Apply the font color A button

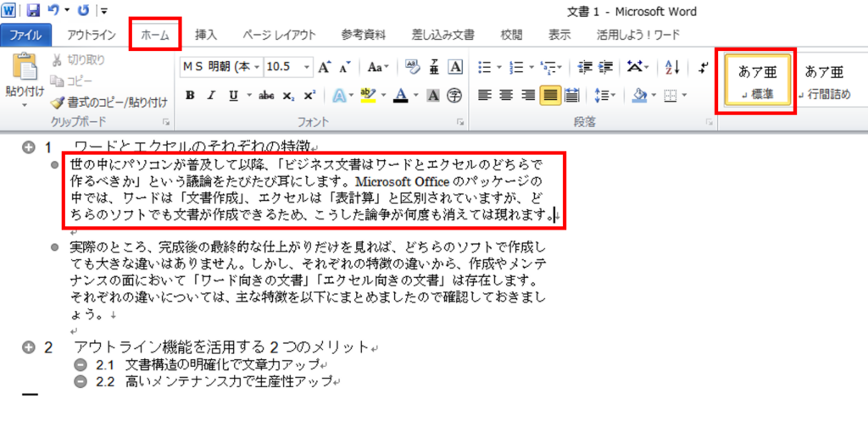pos(400,95)
